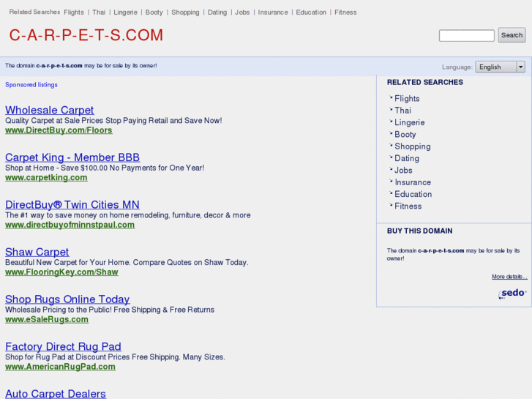
Task: Open C-A-R-P-E-T-S.COM site title
Action: point(86,35)
